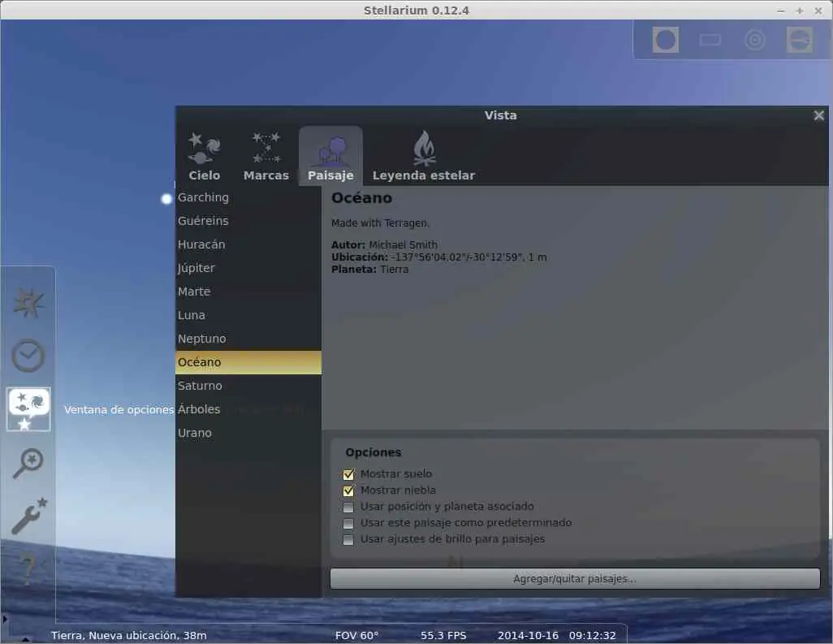Open the Help question mark icon
833x644 pixels.
[x=29, y=568]
